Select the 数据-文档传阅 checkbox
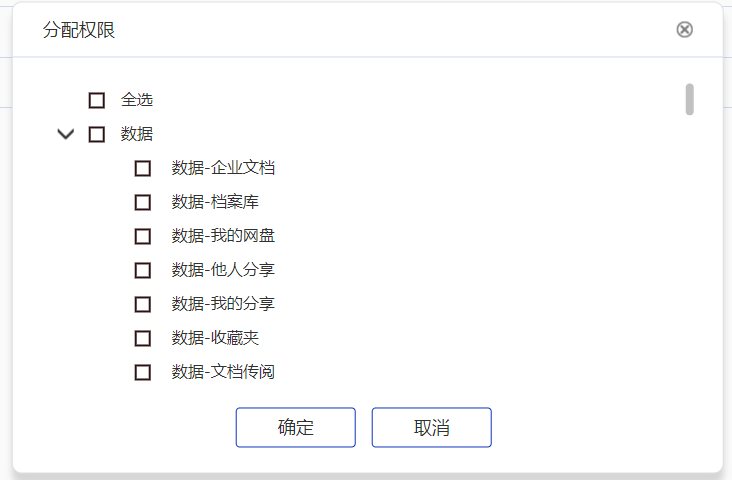This screenshot has width=732, height=480. [x=142, y=373]
